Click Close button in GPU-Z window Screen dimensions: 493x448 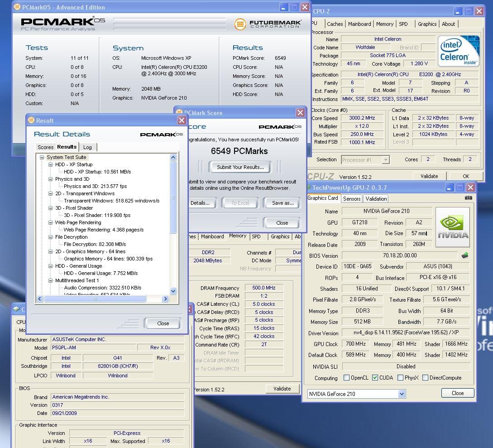pyautogui.click(x=458, y=393)
